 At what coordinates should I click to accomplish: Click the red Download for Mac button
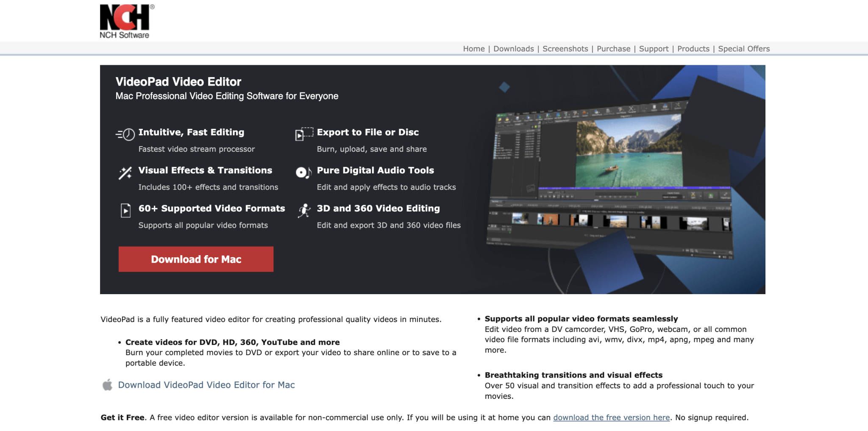click(x=196, y=259)
